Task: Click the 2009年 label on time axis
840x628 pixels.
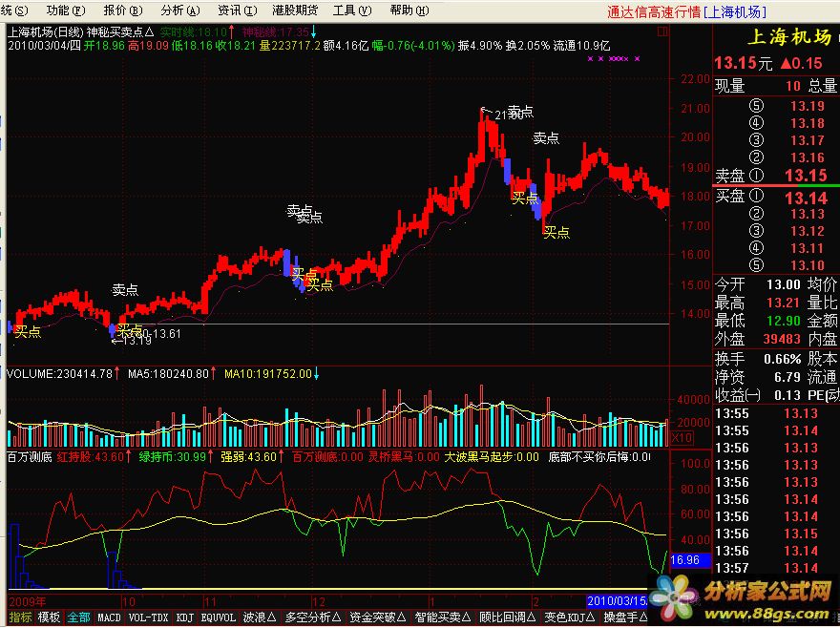Action: point(28,601)
